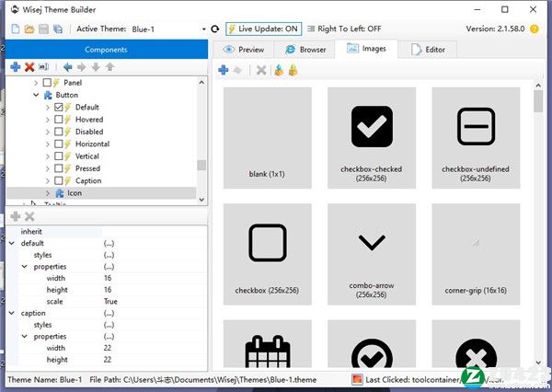The image size is (552, 392).
Task: Check the Panel checkbox
Action: click(x=47, y=83)
